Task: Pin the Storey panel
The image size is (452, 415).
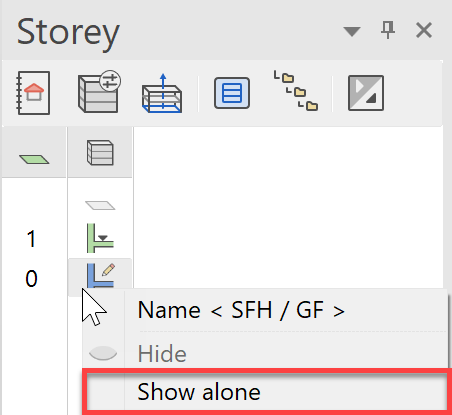Action: click(x=388, y=30)
